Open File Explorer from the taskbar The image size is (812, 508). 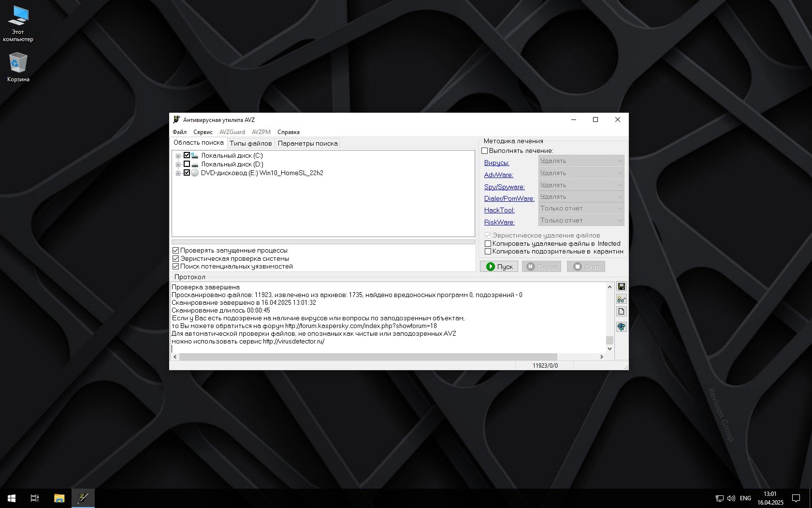click(59, 498)
